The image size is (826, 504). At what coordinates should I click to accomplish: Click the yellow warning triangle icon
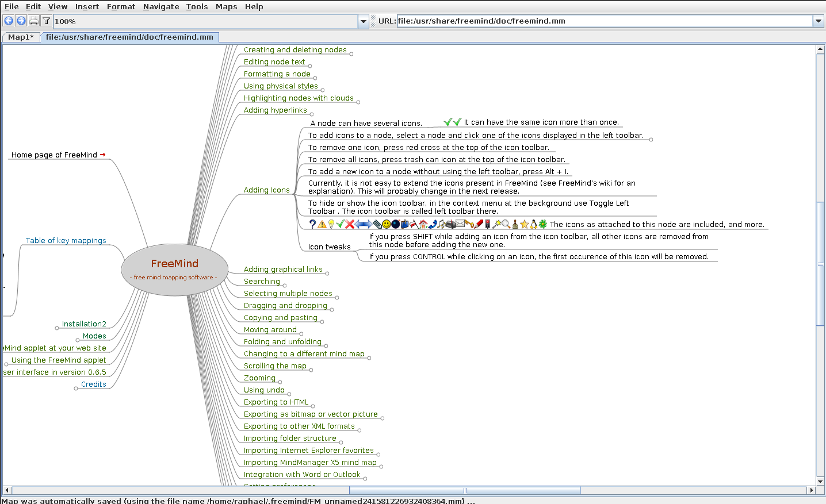coord(322,224)
